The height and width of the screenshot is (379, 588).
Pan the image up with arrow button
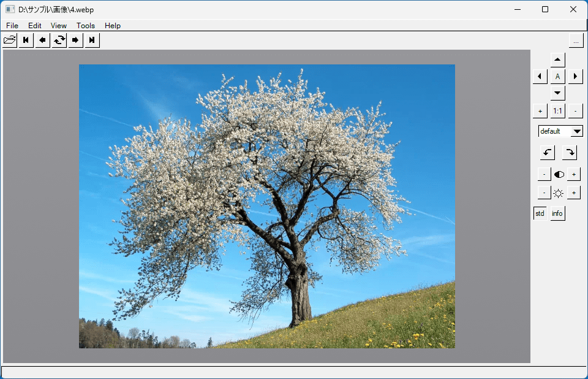557,59
